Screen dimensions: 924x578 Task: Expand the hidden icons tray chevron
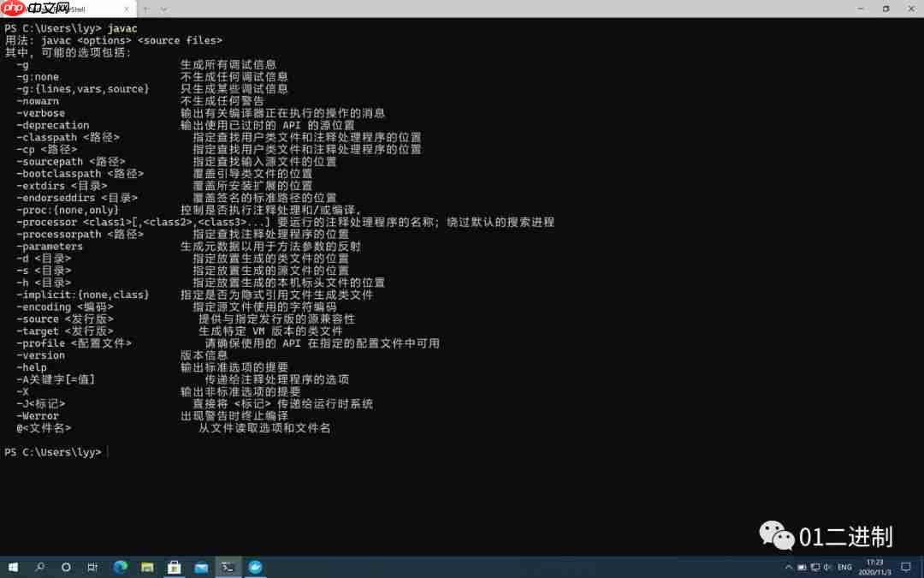(x=789, y=567)
